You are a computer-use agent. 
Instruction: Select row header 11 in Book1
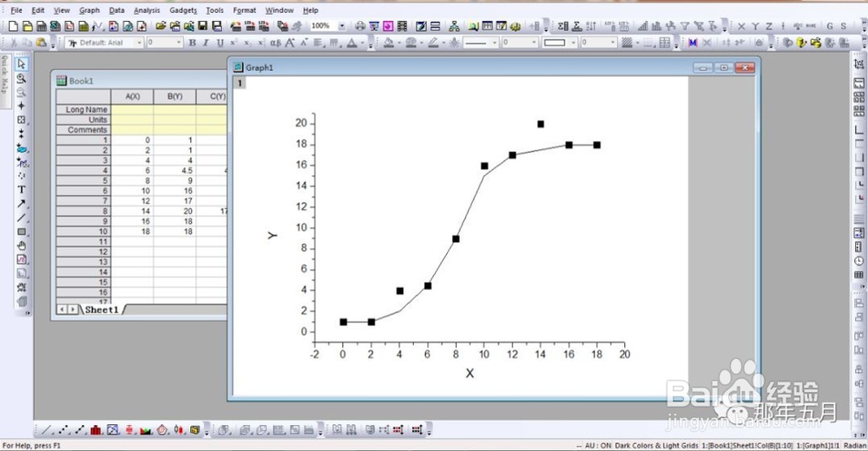click(x=83, y=242)
